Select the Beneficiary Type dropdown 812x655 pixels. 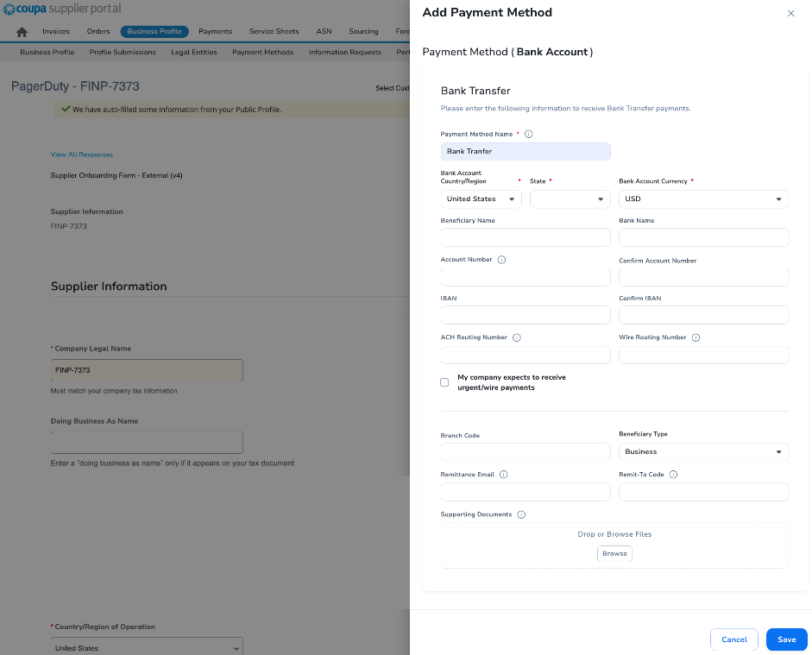703,452
